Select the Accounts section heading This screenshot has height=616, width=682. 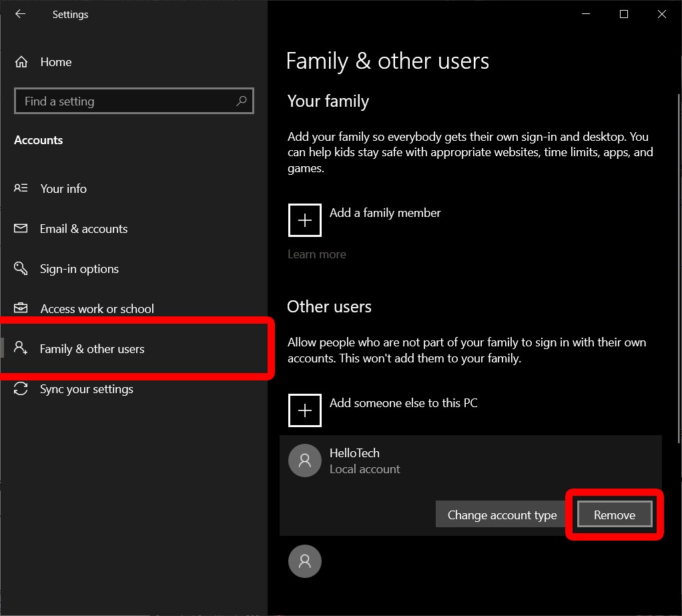[x=38, y=140]
